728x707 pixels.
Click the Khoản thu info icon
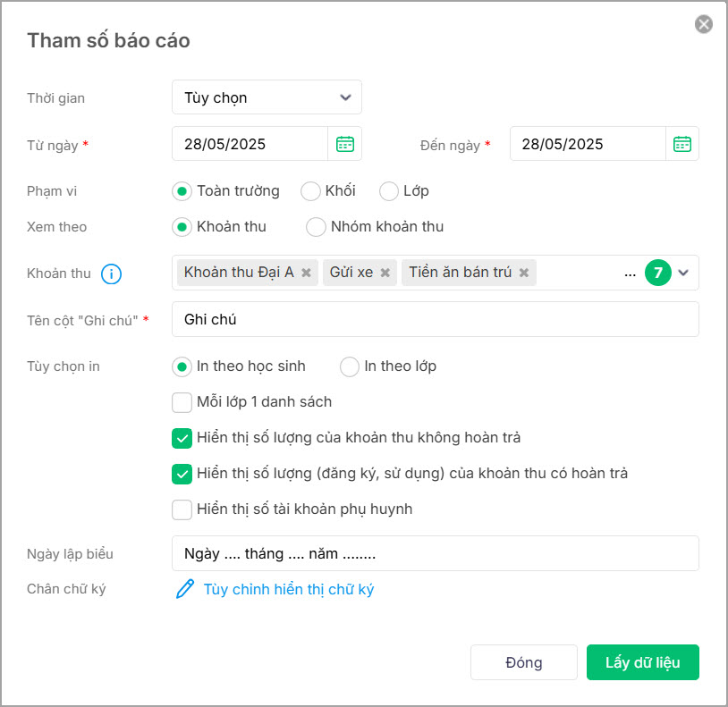(112, 274)
